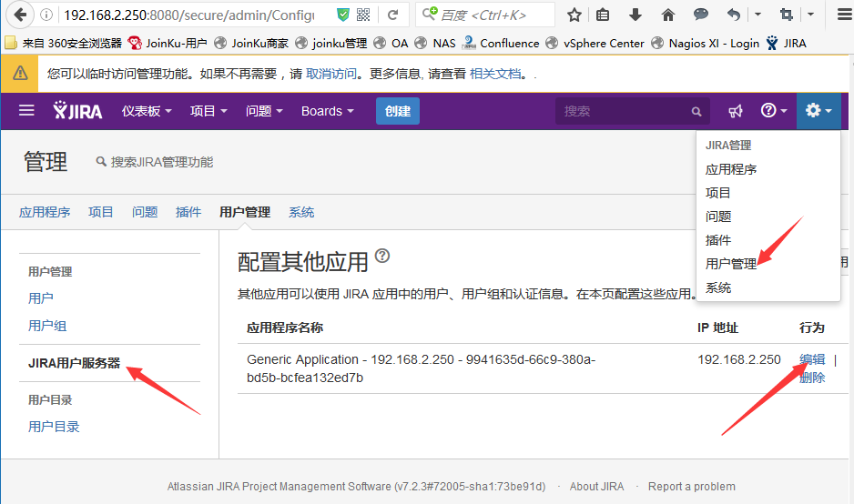This screenshot has height=504, width=854.
Task: Open the 相关文档 link in warning banner
Action: [495, 74]
